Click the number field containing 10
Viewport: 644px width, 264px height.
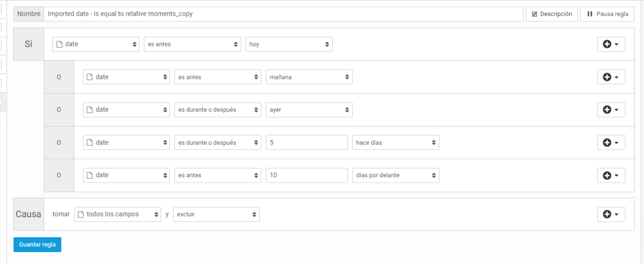pos(307,175)
